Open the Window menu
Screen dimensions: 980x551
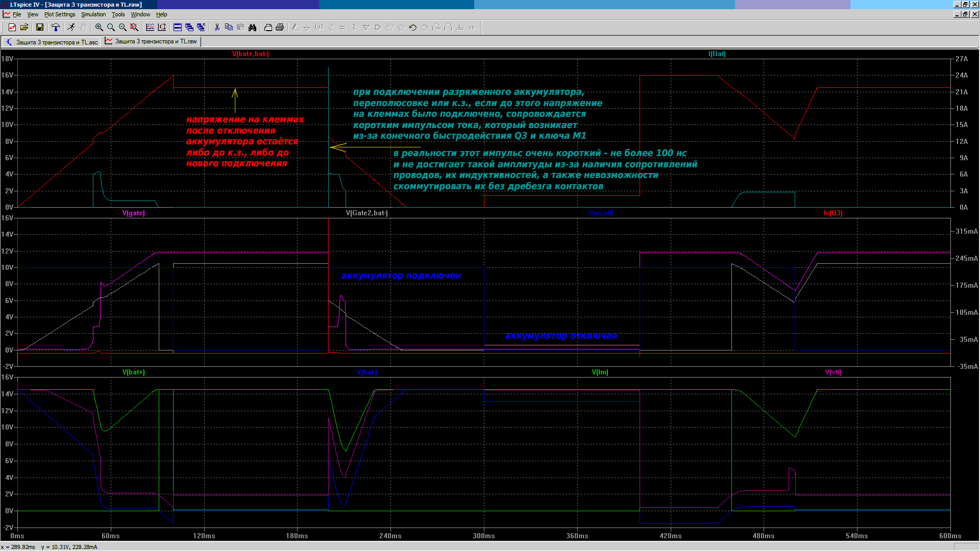140,14
